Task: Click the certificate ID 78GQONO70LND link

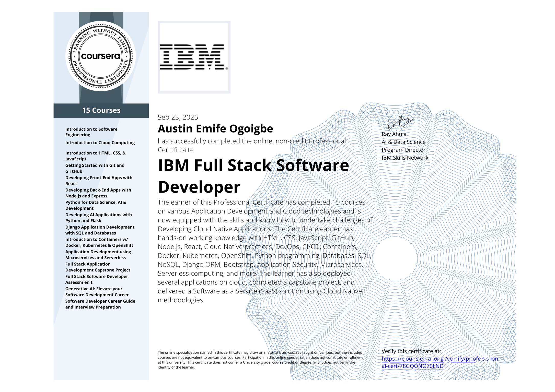Action: 421,366
